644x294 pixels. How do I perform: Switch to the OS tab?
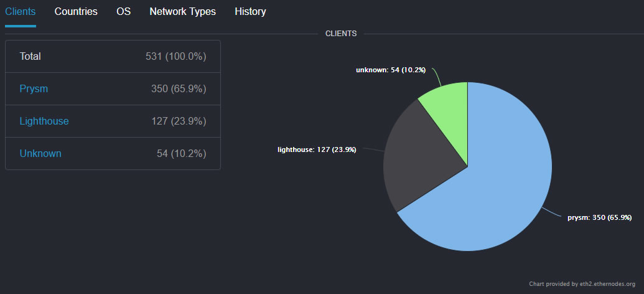[124, 11]
